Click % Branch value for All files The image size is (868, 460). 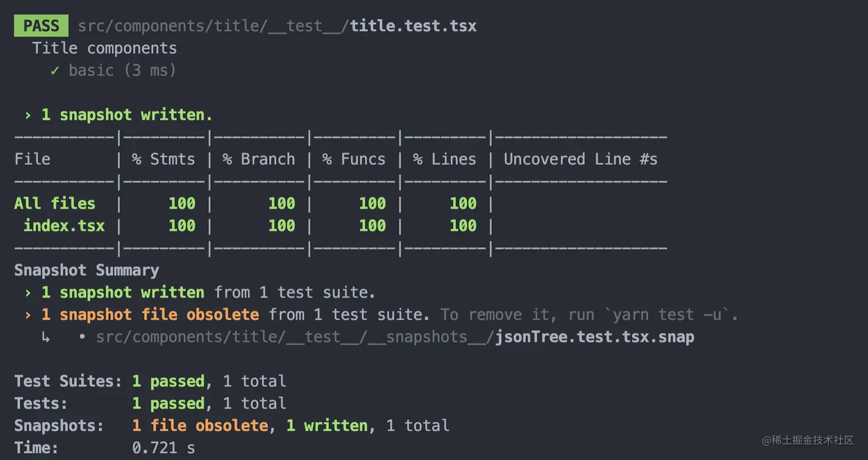tap(282, 203)
